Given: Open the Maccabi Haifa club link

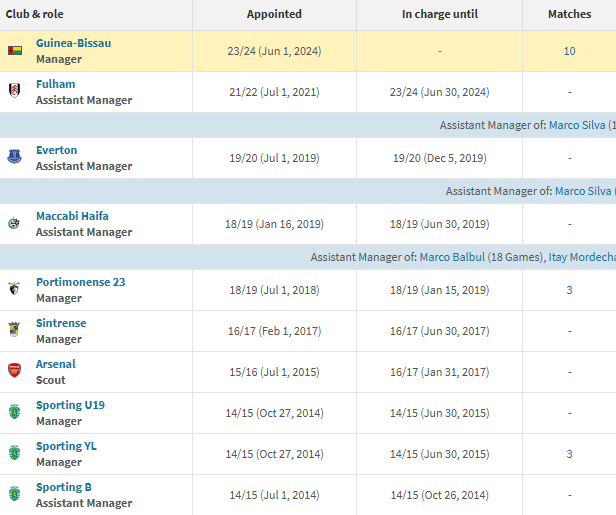Looking at the screenshot, I should pyautogui.click(x=72, y=216).
